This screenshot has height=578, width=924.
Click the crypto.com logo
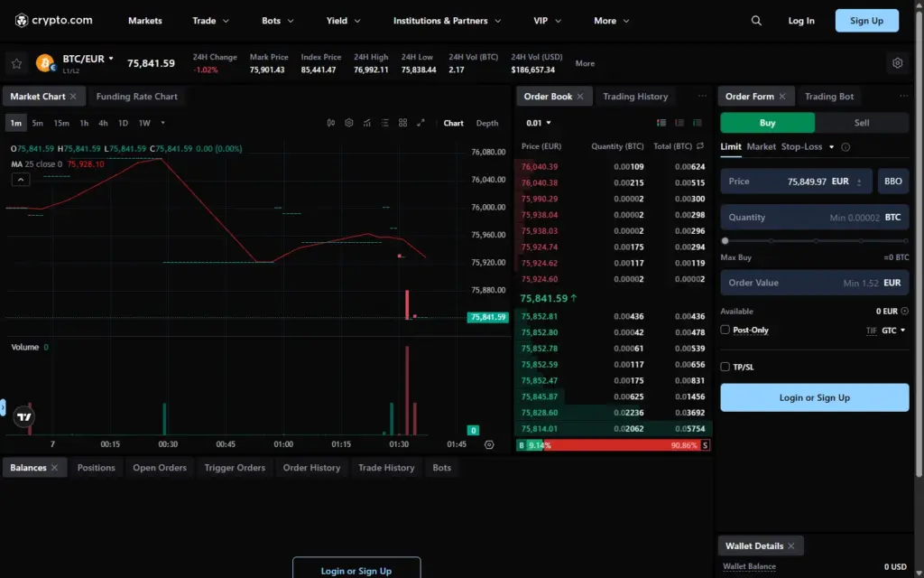53,21
